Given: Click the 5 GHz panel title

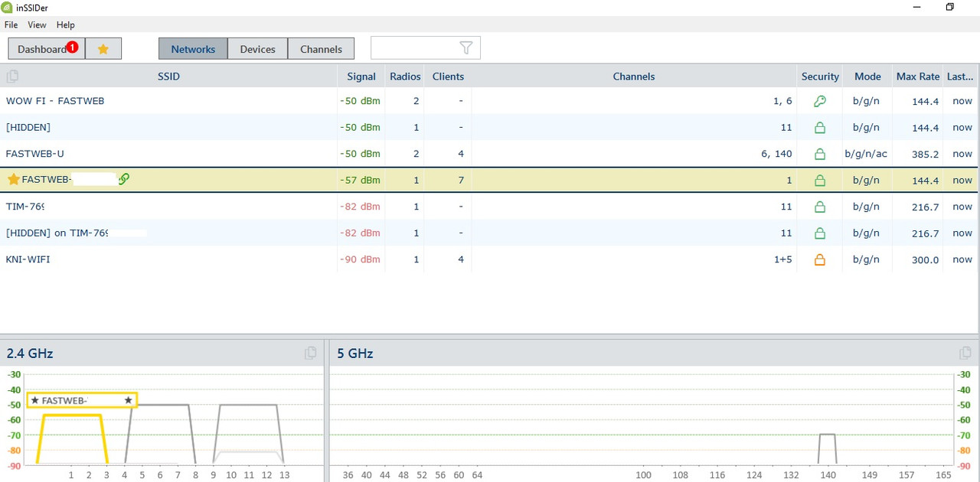Looking at the screenshot, I should click(x=355, y=353).
